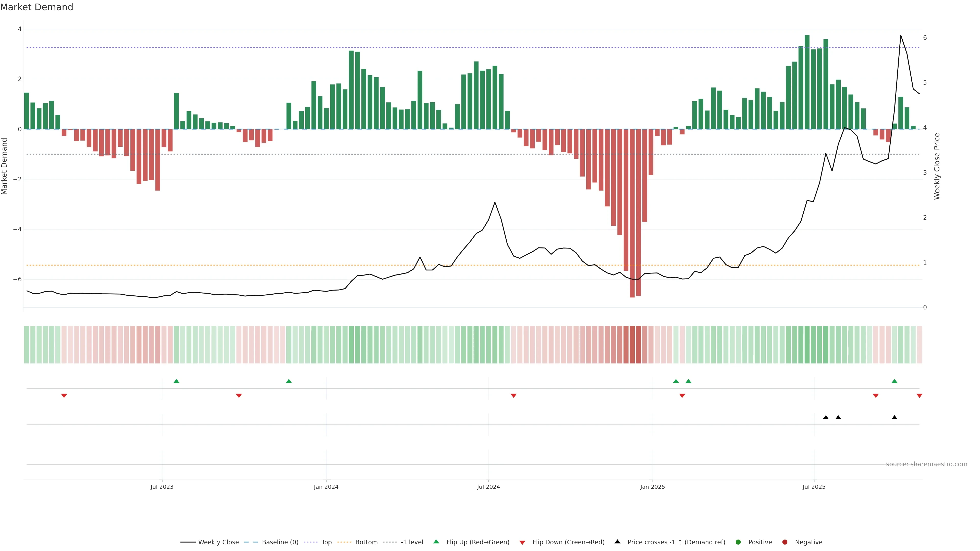
Task: Click the Jan 2025 x-axis label
Action: (x=653, y=487)
